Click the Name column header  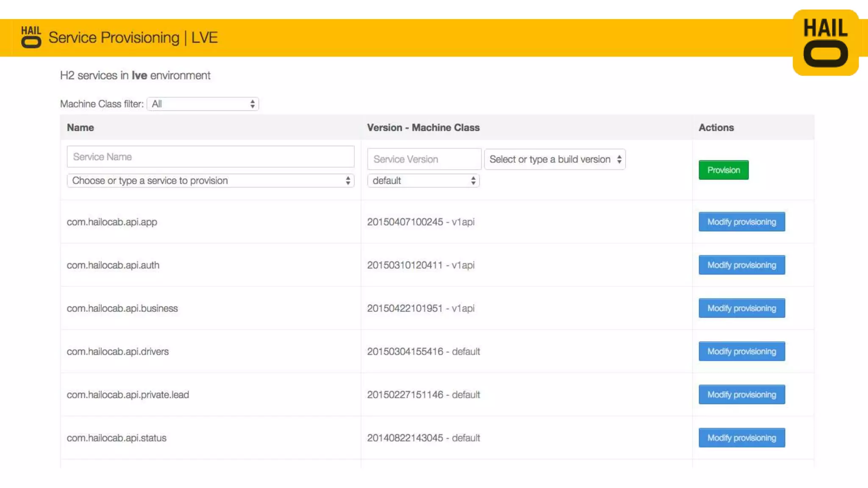[81, 128]
